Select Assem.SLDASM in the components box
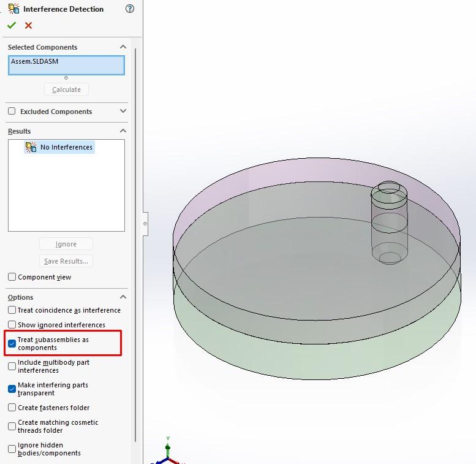The height and width of the screenshot is (464, 476). pyautogui.click(x=34, y=61)
